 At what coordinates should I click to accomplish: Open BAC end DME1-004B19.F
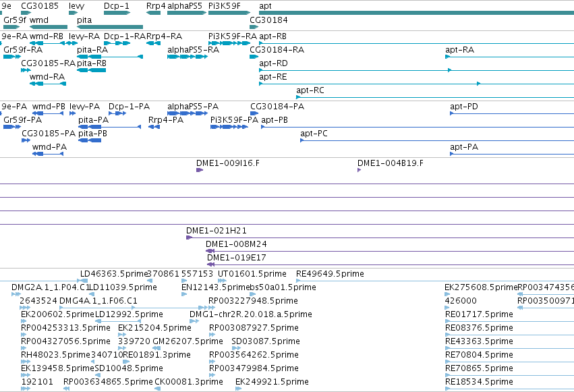(x=391, y=163)
